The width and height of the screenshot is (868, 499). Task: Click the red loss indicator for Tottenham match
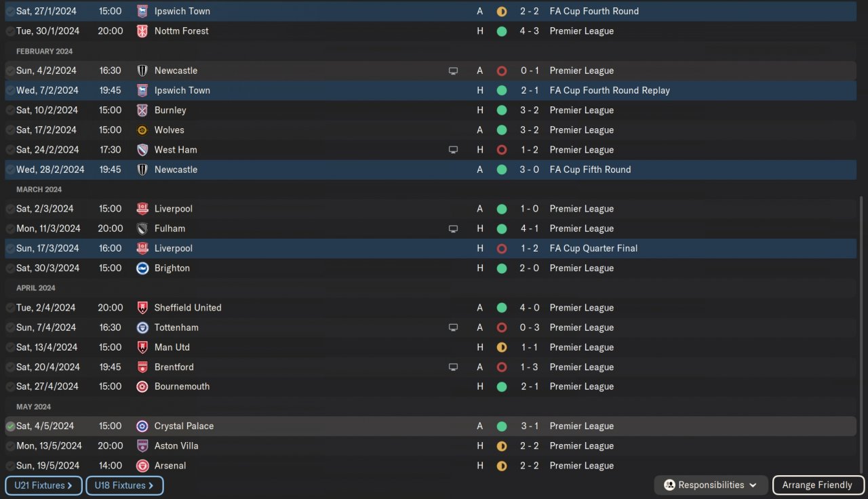click(502, 328)
